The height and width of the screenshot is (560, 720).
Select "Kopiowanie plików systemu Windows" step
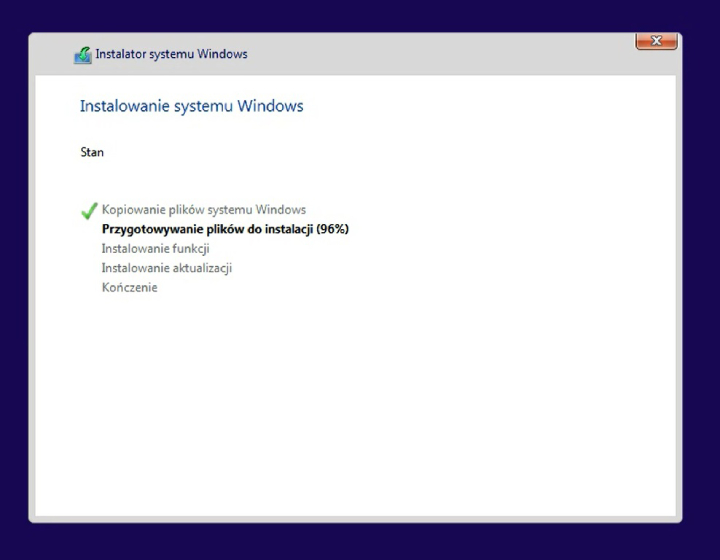(204, 210)
